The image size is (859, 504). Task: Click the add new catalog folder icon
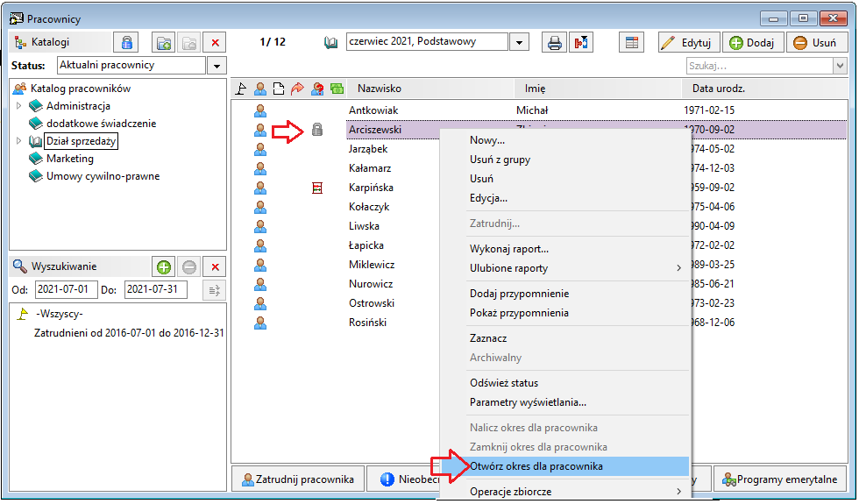click(x=163, y=42)
